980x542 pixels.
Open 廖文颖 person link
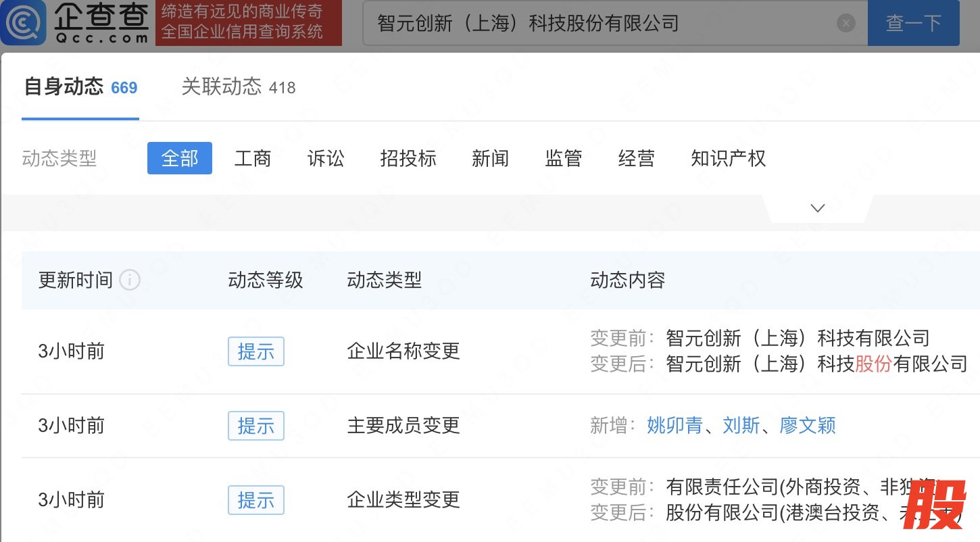point(808,425)
